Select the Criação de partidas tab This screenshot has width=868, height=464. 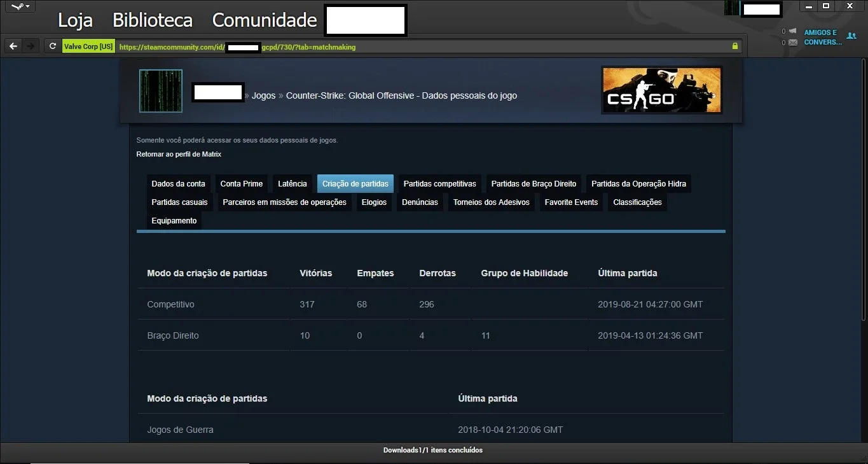[x=355, y=183]
